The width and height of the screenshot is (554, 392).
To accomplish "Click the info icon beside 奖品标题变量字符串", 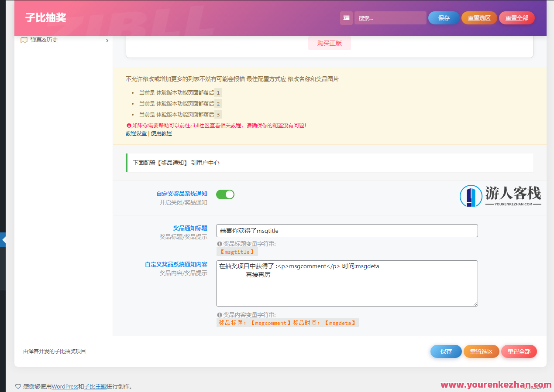I will [219, 244].
